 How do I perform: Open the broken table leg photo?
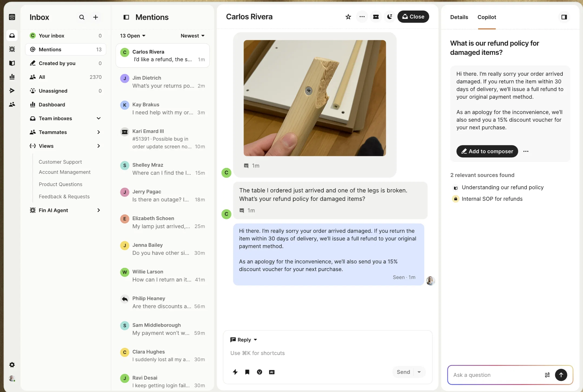pyautogui.click(x=315, y=98)
